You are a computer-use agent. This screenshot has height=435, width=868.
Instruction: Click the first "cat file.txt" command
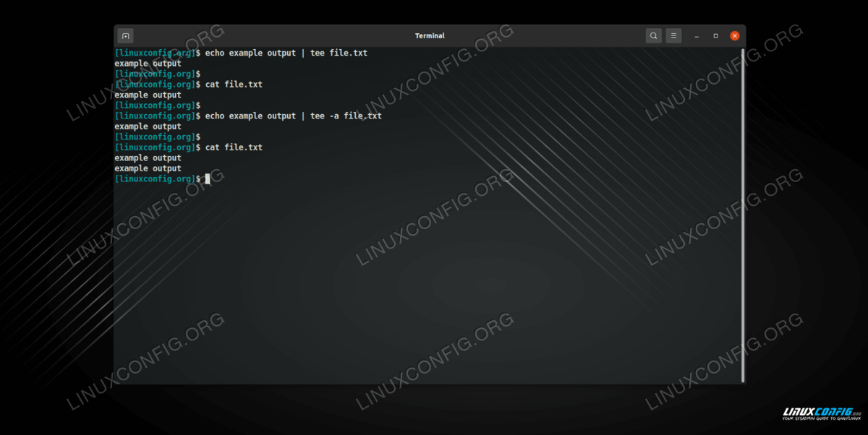[x=234, y=85]
